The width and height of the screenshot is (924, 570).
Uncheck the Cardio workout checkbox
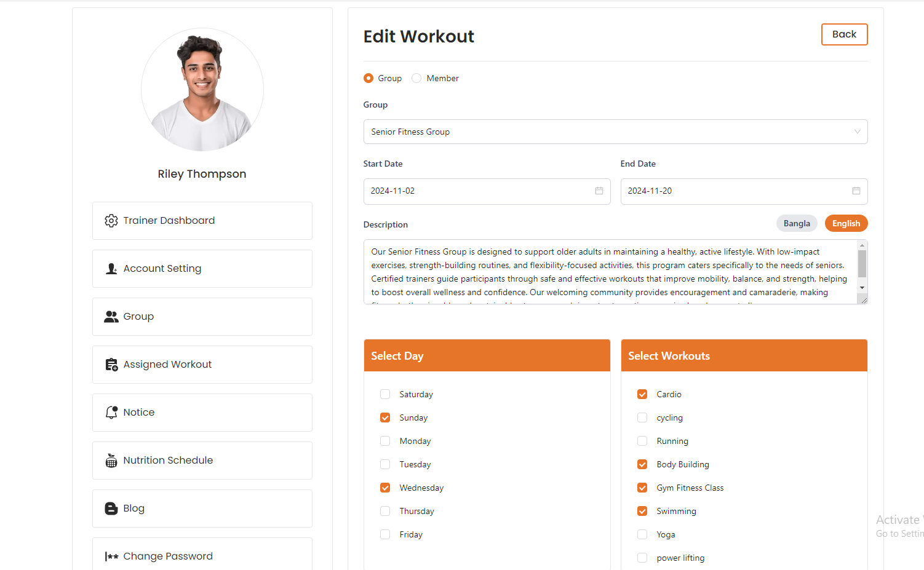point(642,394)
